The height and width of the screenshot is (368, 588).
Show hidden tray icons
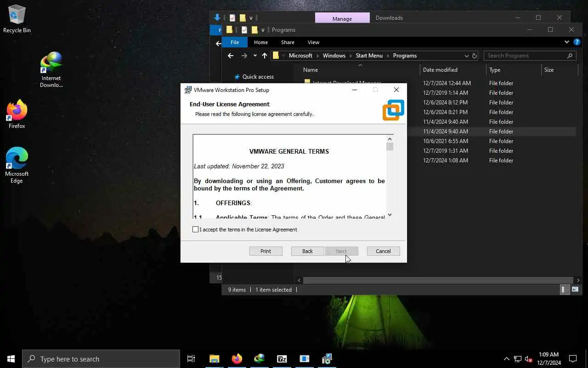click(x=507, y=359)
